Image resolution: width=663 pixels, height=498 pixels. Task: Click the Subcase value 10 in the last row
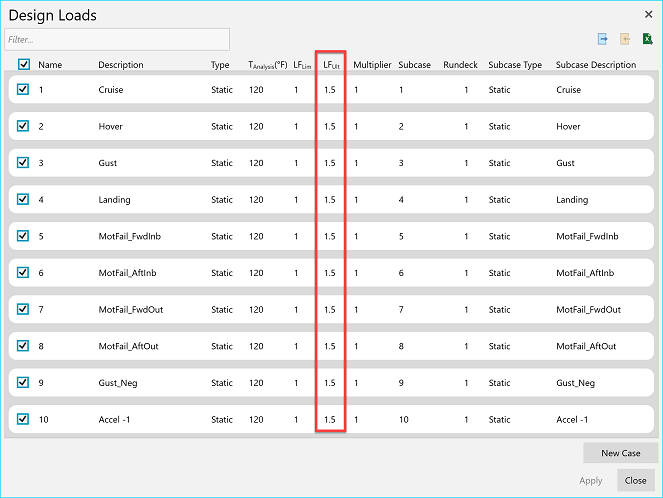point(403,419)
